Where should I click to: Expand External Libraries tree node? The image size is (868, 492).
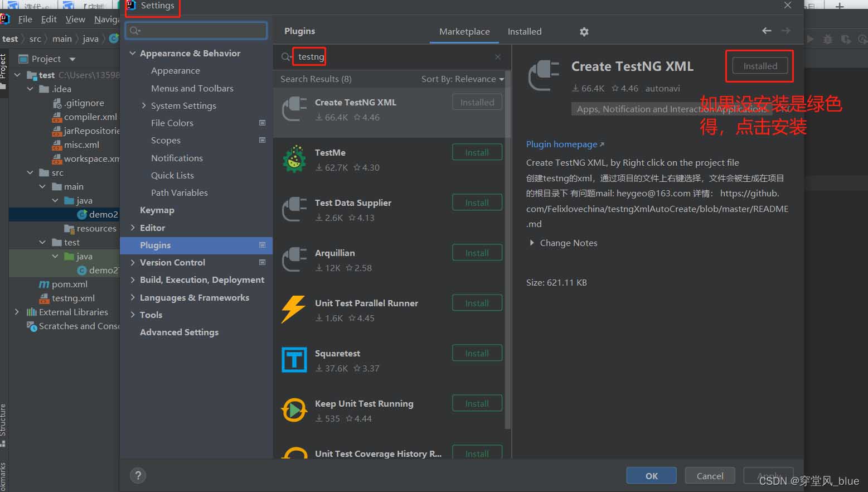pyautogui.click(x=17, y=312)
